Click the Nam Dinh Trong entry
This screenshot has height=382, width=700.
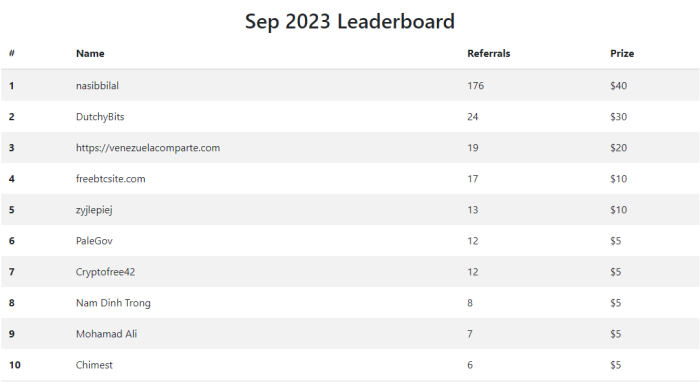pyautogui.click(x=113, y=303)
